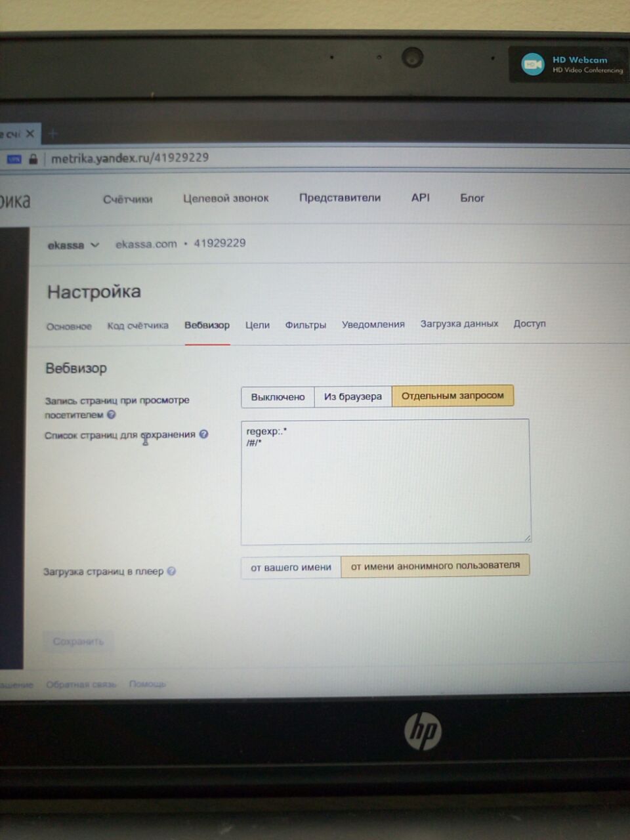630x840 pixels.
Task: Expand the ekassa counter dropdown
Action: [x=73, y=245]
